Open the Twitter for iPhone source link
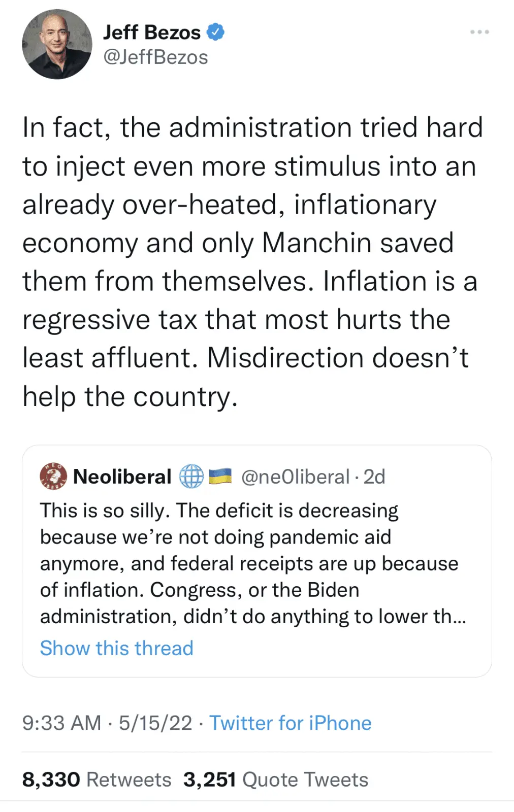Viewport: 514px width, 812px height. 290,723
